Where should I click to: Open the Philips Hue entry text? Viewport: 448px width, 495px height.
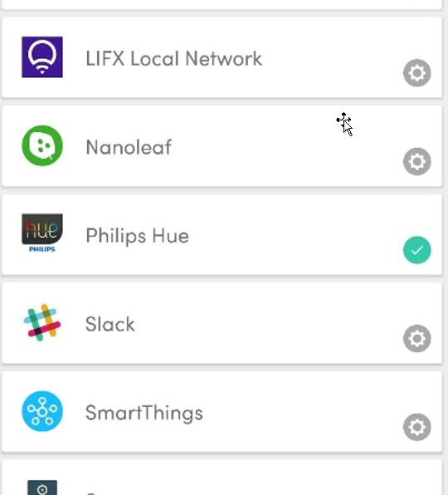tap(137, 236)
